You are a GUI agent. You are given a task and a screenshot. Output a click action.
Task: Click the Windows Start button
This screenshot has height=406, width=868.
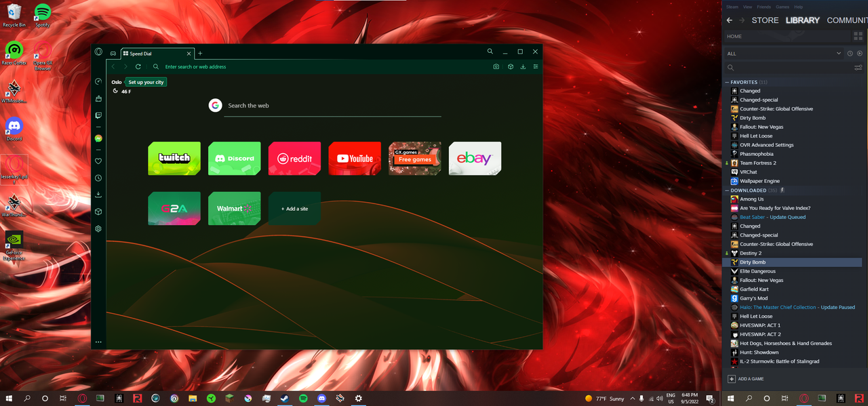10,399
